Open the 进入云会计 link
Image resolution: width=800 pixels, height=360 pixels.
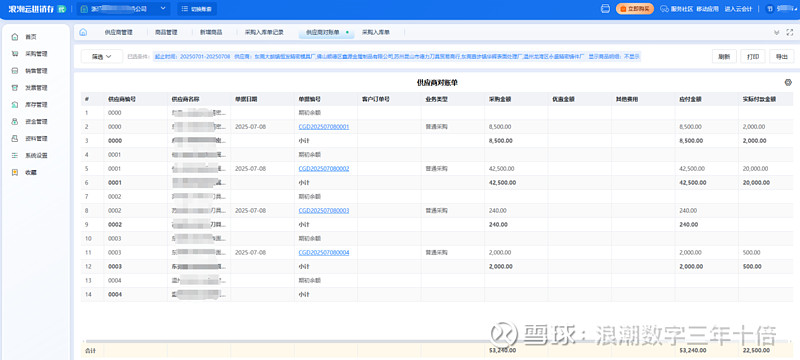[x=738, y=9]
